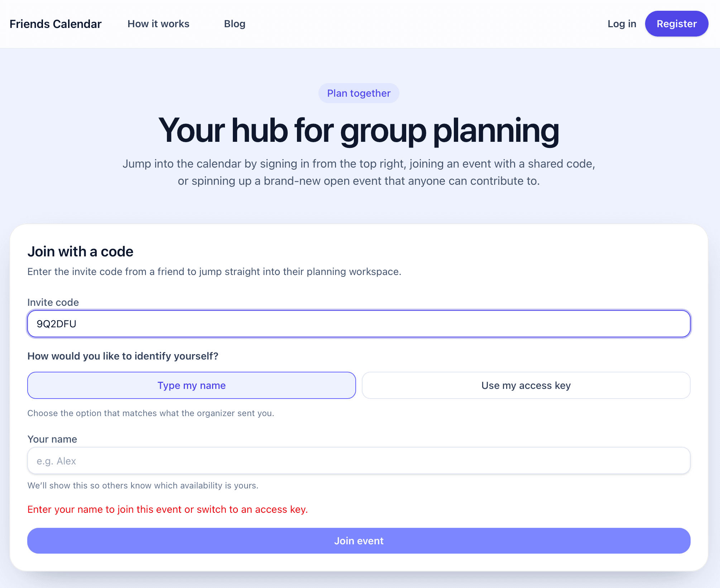
Task: Choose the Type my name option
Action: [x=191, y=385]
